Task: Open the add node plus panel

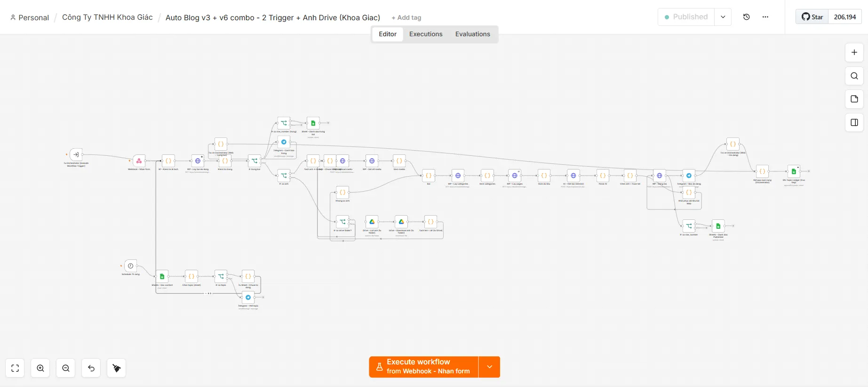Action: 854,52
